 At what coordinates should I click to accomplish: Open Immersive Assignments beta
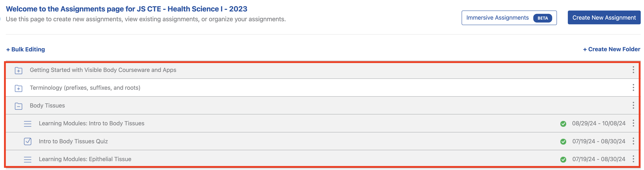(x=509, y=18)
